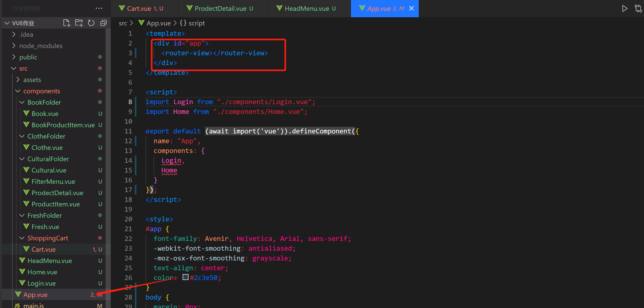
Task: Click the color swatch before #2c3e50
Action: pyautogui.click(x=185, y=277)
